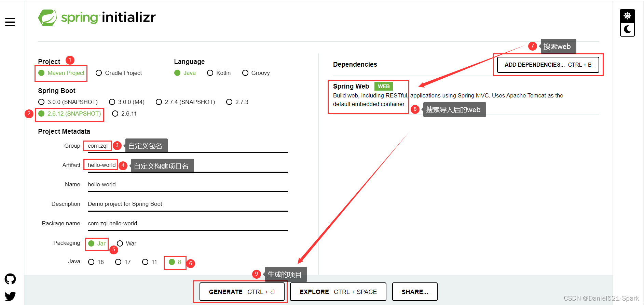Edit the Artifact field hello-world
Screen dimensions: 644x305
coord(188,165)
